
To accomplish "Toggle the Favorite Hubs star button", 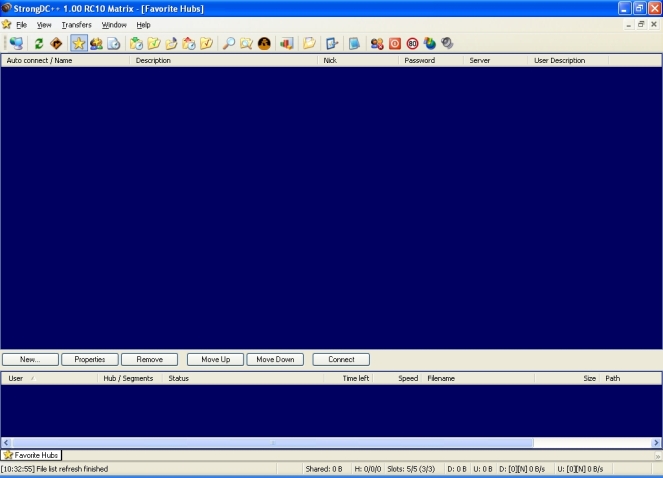I will [79, 43].
